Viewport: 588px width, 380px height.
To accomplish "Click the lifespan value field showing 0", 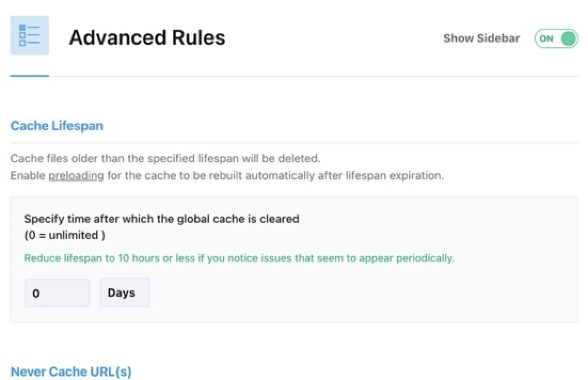I will point(57,292).
